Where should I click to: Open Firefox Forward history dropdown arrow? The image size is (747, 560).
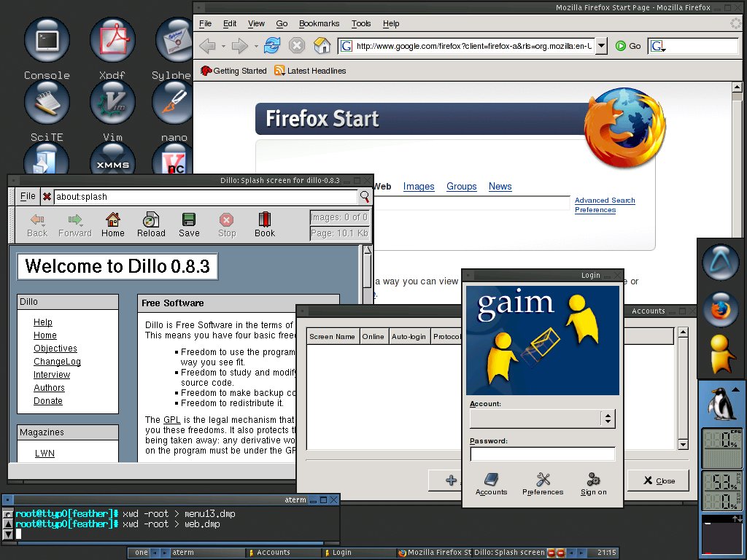[x=256, y=47]
